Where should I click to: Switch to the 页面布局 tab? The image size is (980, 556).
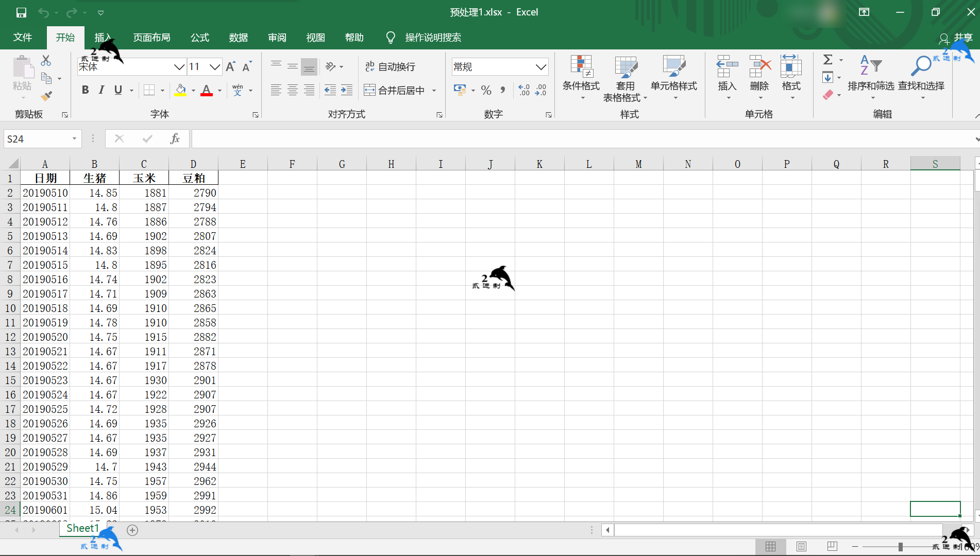(x=151, y=38)
